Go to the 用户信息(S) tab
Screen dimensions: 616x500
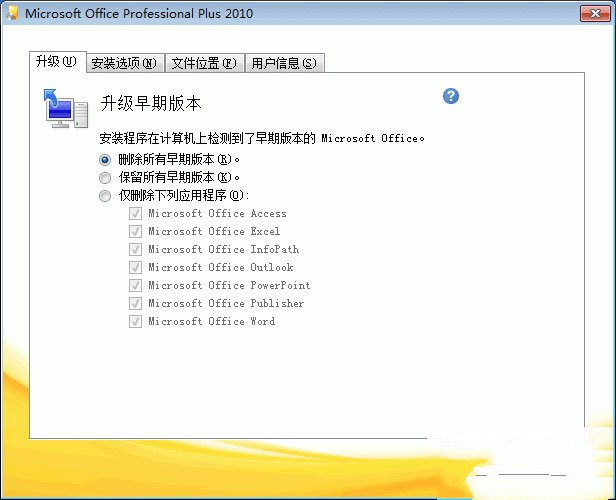pos(285,63)
